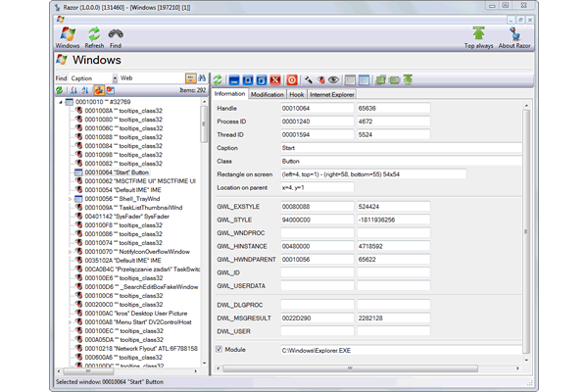Switch to the Modification tab
Image resolution: width=588 pixels, height=392 pixels.
point(267,94)
